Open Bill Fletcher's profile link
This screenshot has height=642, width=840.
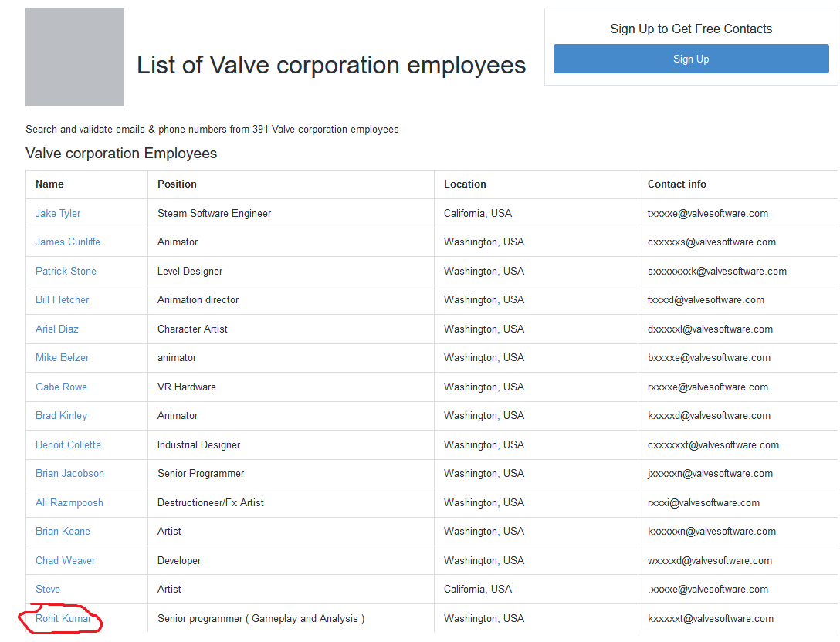[62, 300]
